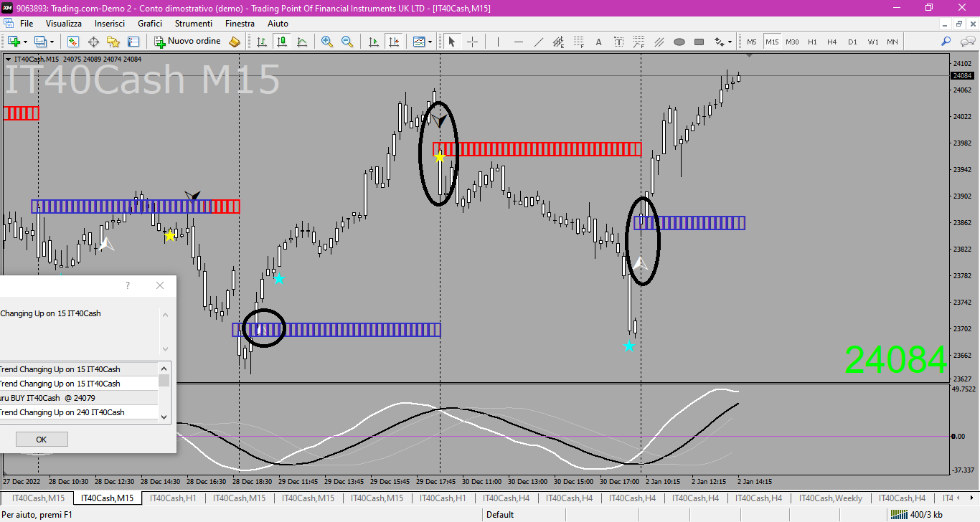The width and height of the screenshot is (980, 522).
Task: Switch chart to candlesticks mode
Action: click(x=282, y=42)
